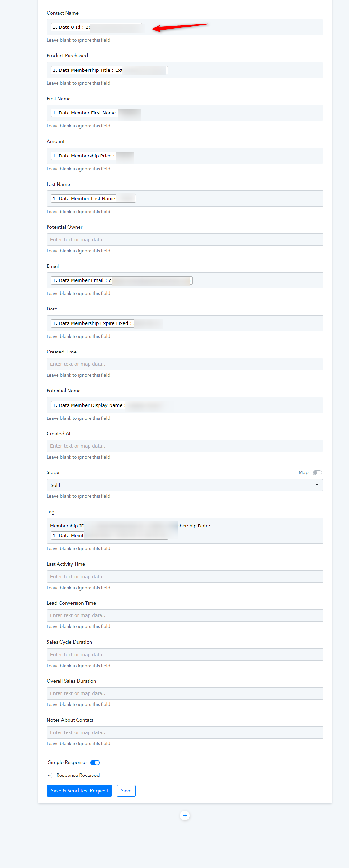
Task: Open the Stage dropdown showing Sold
Action: click(x=185, y=485)
